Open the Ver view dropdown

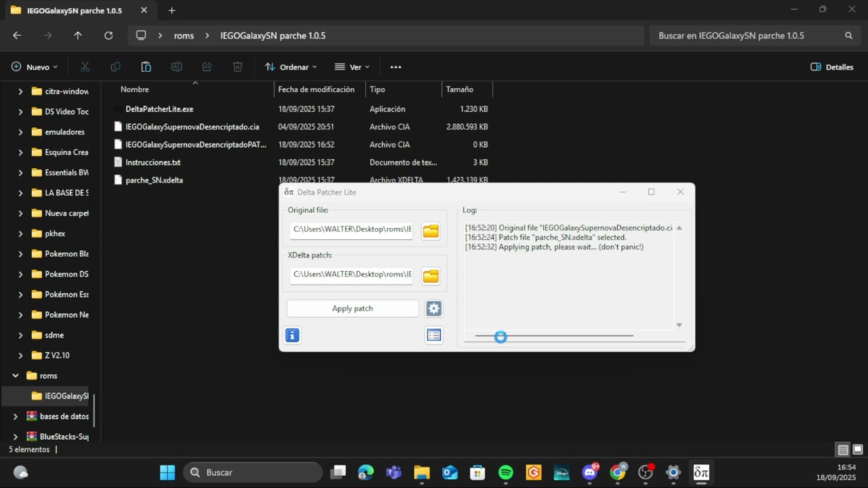(x=352, y=67)
